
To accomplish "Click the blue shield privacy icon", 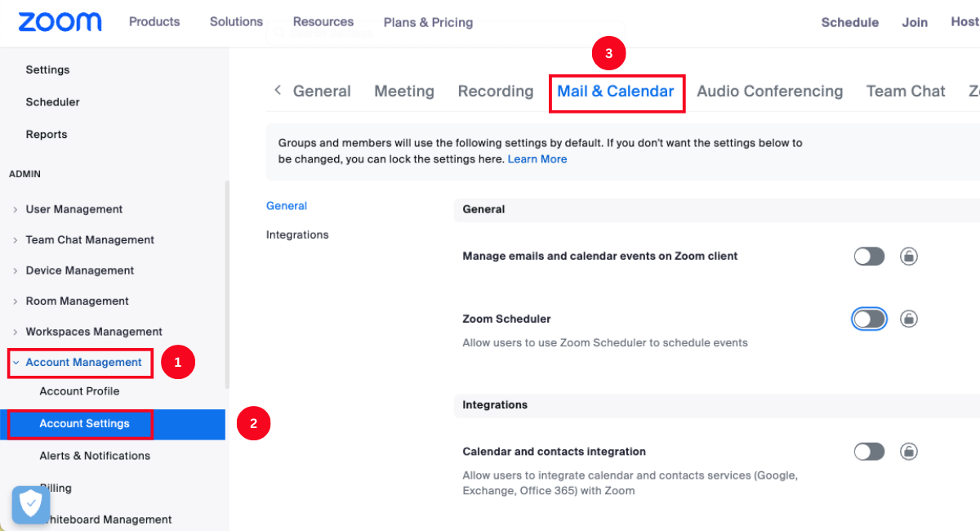I will (30, 505).
